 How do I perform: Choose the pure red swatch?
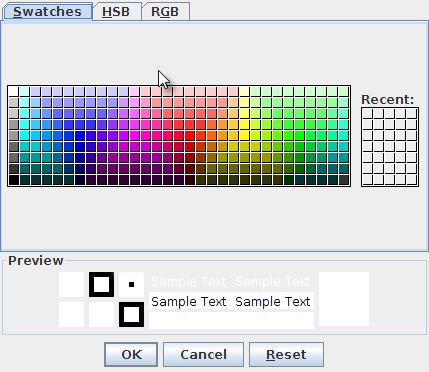[x=190, y=135]
